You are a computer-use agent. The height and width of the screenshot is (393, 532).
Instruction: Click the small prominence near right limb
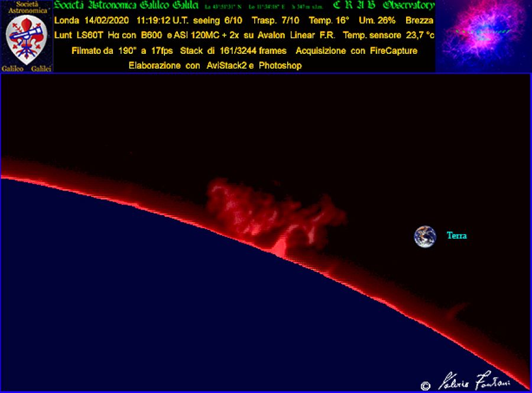(x=454, y=308)
